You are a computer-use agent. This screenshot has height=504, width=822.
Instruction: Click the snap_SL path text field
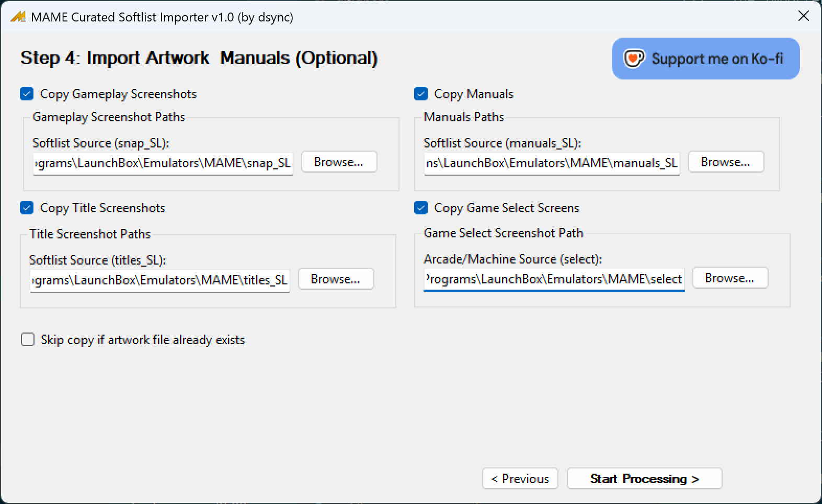pyautogui.click(x=163, y=163)
